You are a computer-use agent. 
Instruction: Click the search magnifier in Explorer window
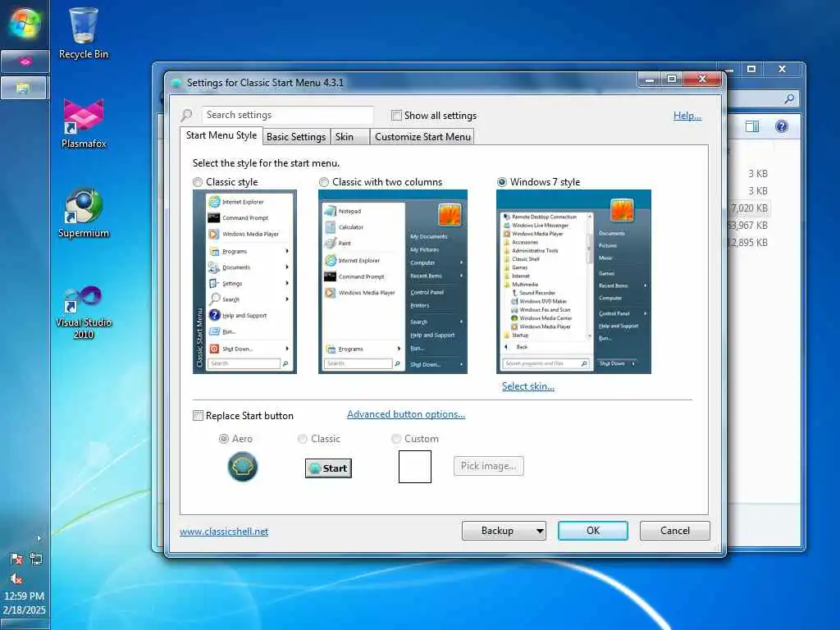tap(789, 98)
